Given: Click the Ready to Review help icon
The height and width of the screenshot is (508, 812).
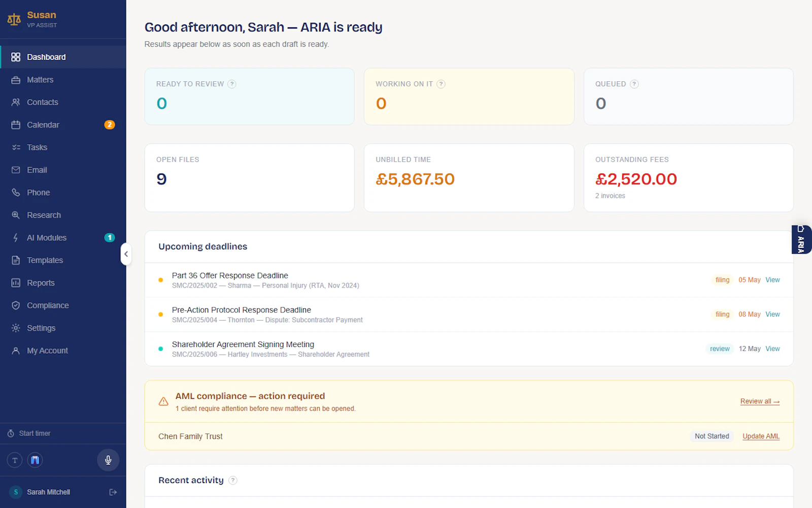Looking at the screenshot, I should 232,84.
